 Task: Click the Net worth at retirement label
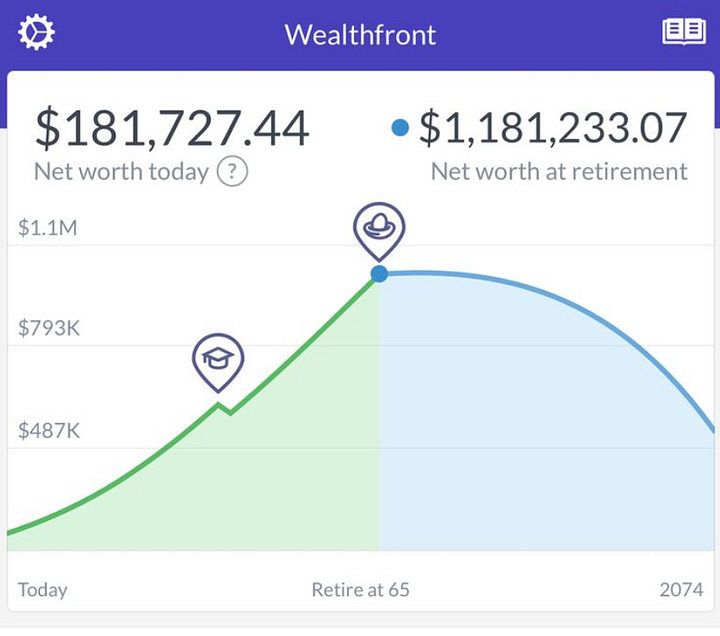point(559,172)
